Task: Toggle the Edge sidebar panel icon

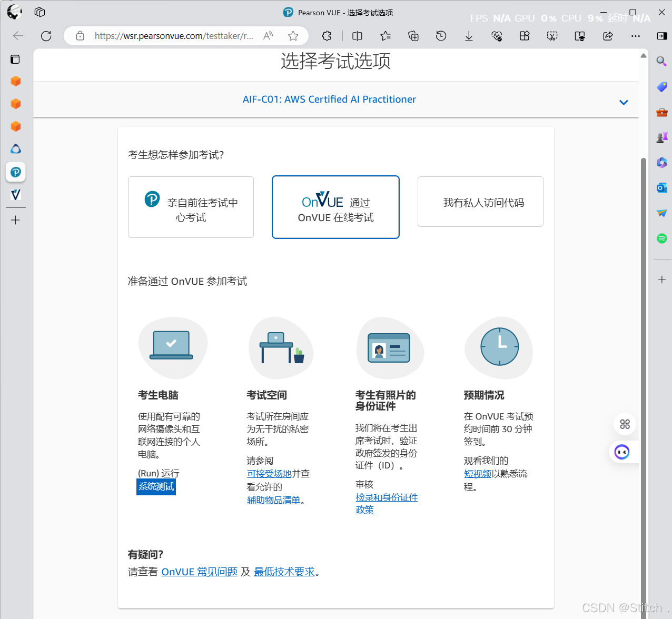Action: [x=662, y=36]
